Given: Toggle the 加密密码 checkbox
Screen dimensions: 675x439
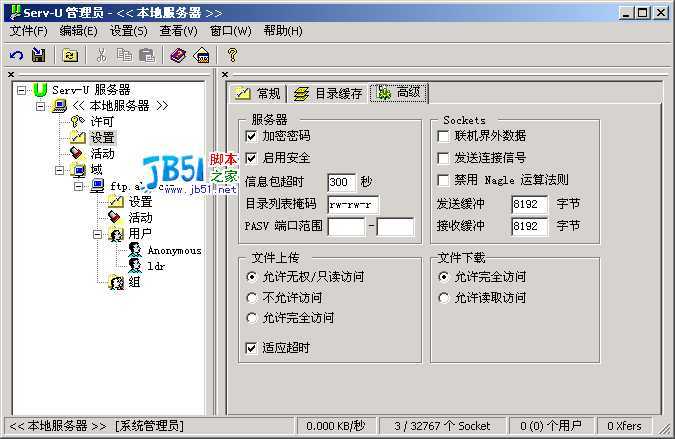Looking at the screenshot, I should click(251, 136).
